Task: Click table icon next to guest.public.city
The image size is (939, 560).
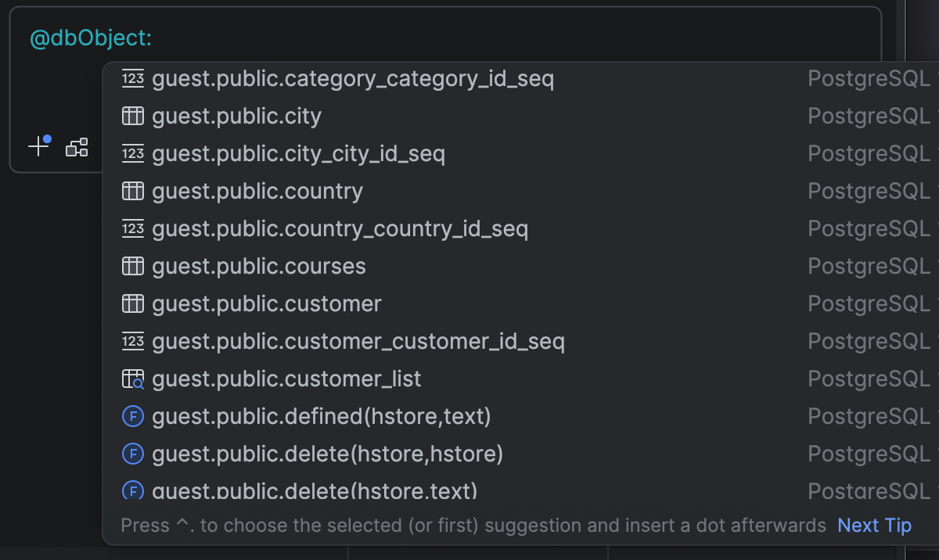Action: click(133, 117)
